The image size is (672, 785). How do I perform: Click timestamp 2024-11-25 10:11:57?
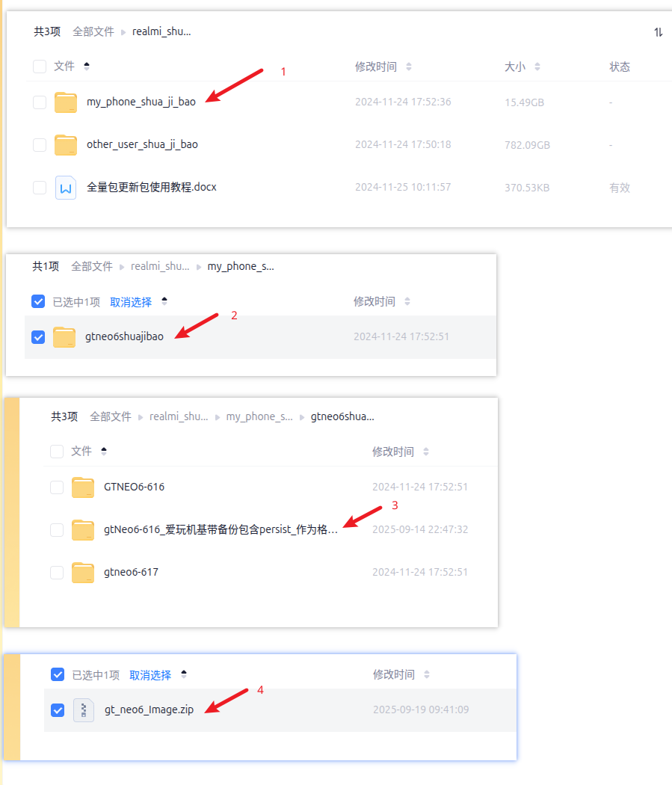(x=403, y=187)
